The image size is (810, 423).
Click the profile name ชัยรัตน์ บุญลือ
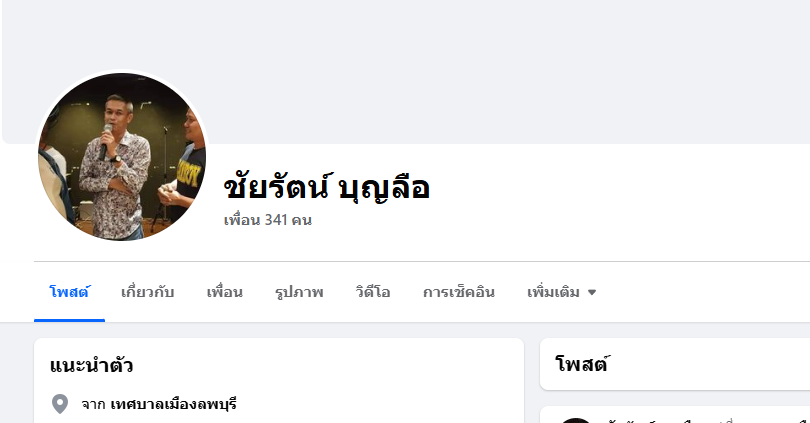point(326,187)
